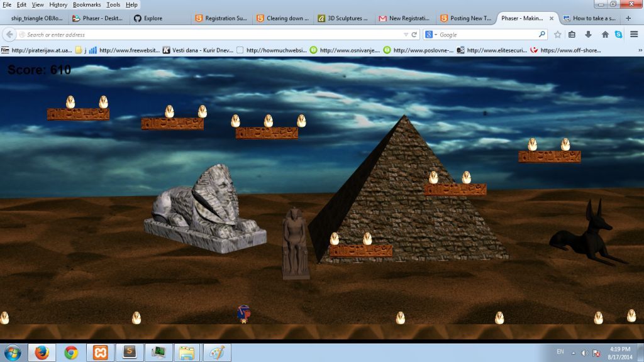Open the Google search engine dropdown

coord(431,35)
